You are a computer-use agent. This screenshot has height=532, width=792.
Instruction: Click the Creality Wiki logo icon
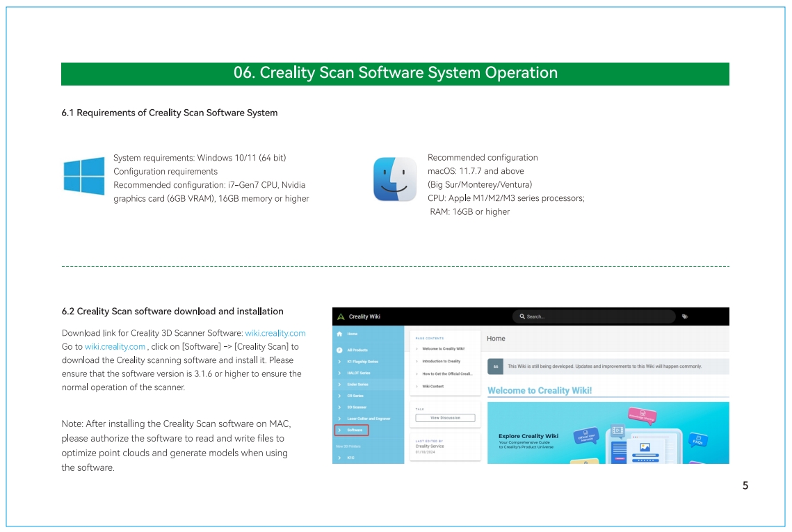point(341,317)
